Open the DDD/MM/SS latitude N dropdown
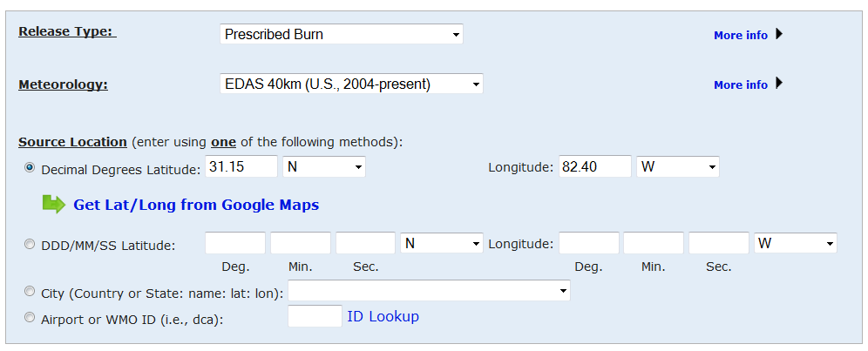Screen dimensions: 868x351 (x=441, y=244)
